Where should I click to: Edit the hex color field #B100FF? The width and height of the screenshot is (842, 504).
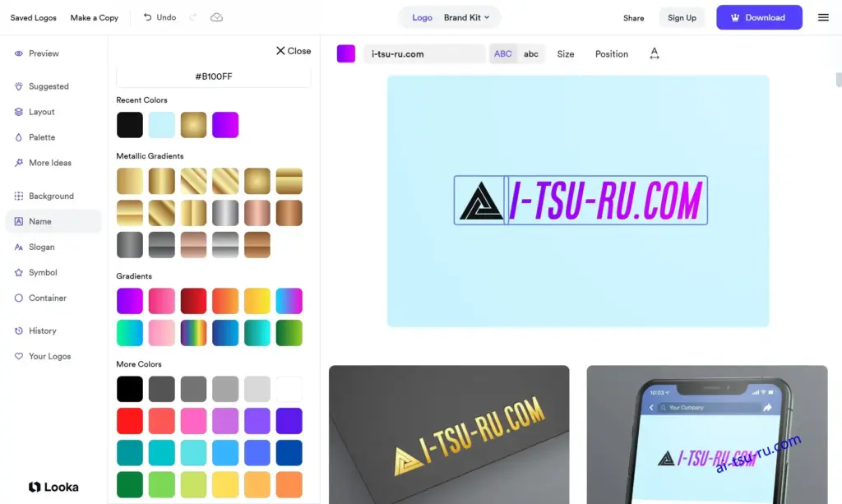coord(213,76)
